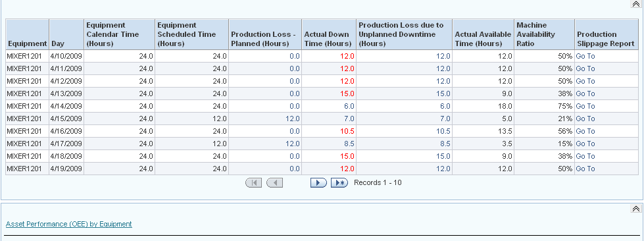
Task: Select the 4/19/2009 day cell
Action: coord(66,169)
